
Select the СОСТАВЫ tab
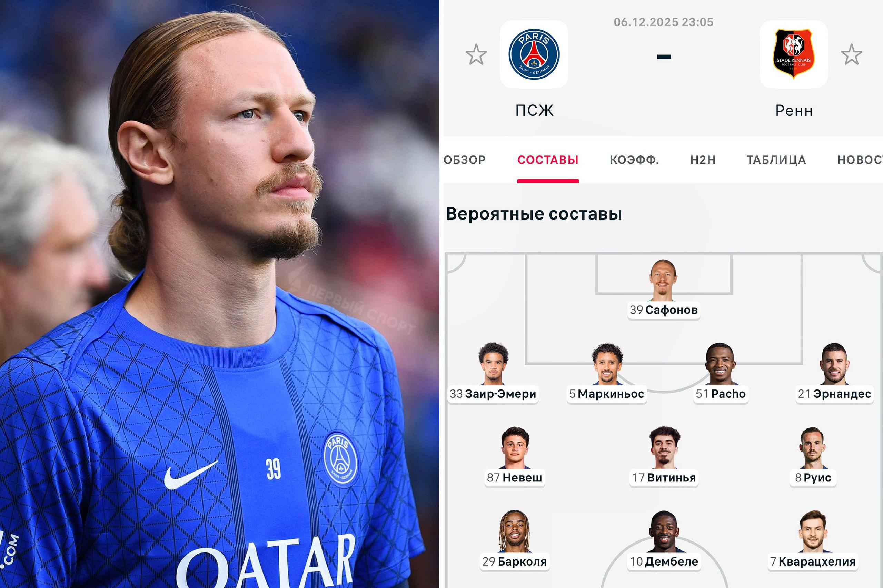click(548, 160)
